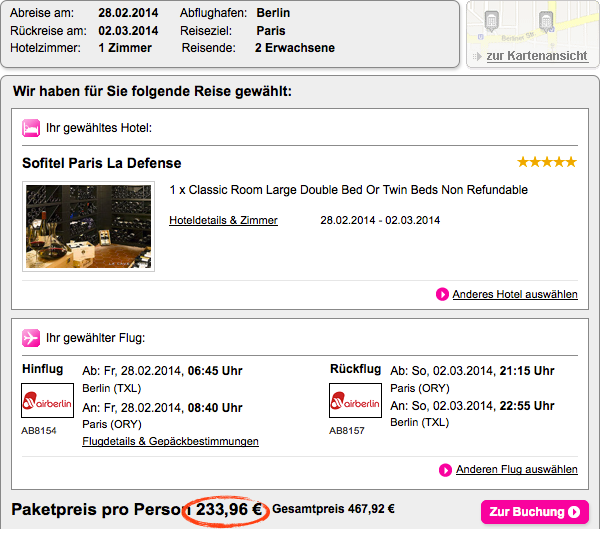600x533 pixels.
Task: Click the five-star hotel rating
Action: (x=547, y=162)
